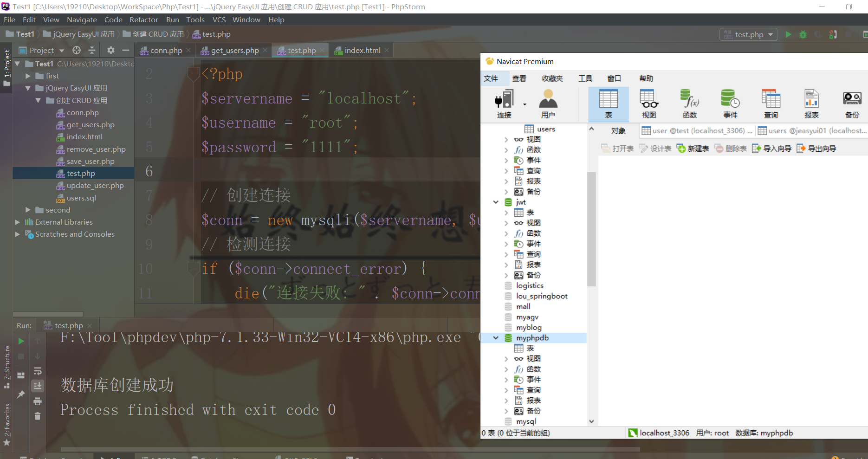Image resolution: width=868 pixels, height=459 pixels.
Task: Expand Scratches and Consoles node
Action: [x=18, y=234]
